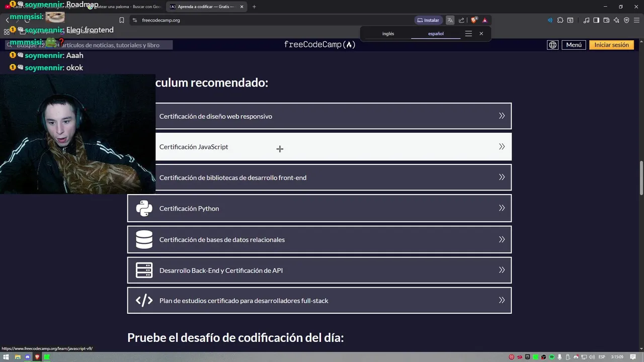
Task: Open Certificación de bases de datos relacionales
Action: tap(319, 239)
